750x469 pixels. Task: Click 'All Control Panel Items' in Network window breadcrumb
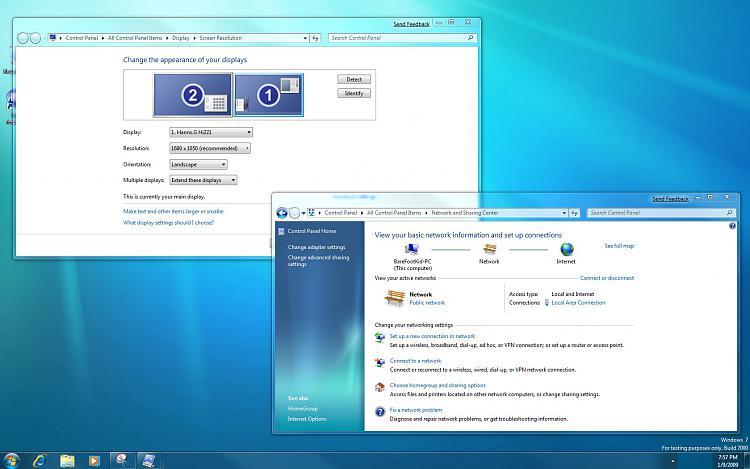(394, 213)
